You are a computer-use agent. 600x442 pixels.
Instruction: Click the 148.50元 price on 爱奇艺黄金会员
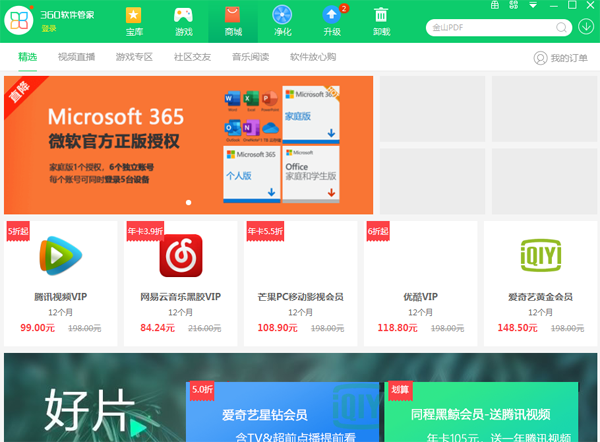point(517,328)
